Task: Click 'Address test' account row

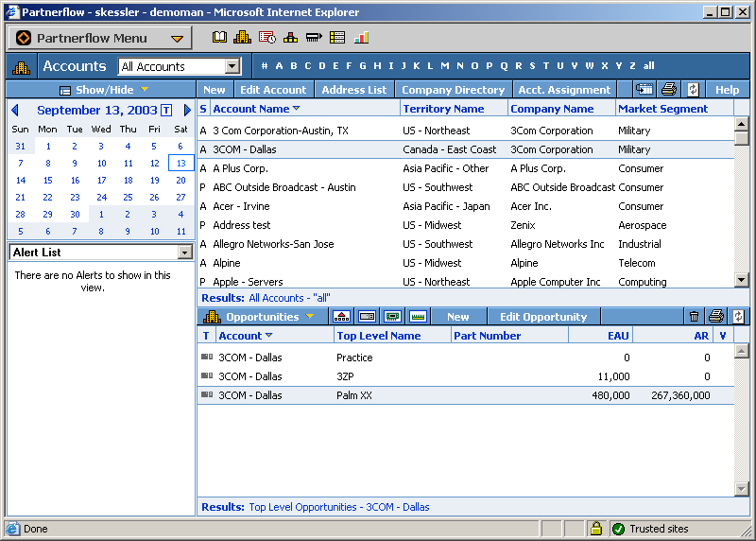Action: pos(466,225)
